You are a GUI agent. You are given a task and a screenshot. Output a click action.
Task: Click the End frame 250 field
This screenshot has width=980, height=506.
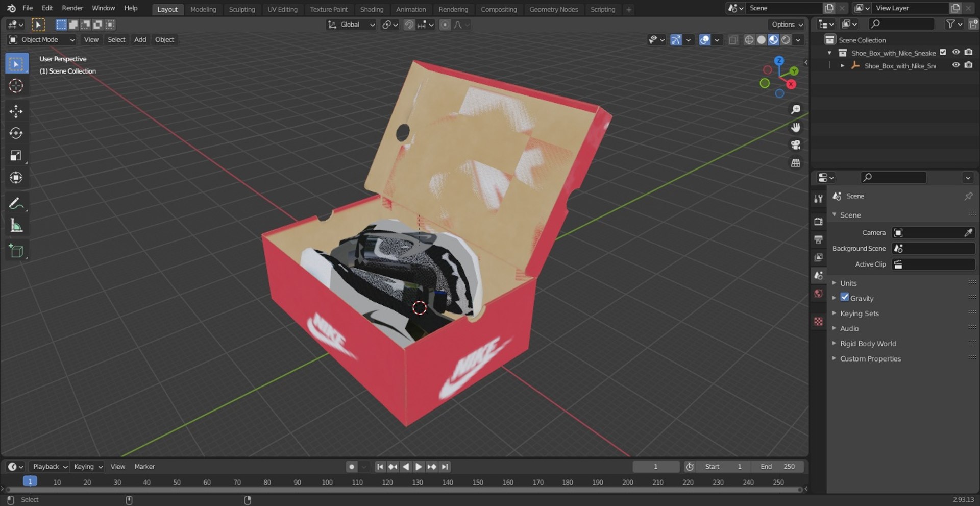[x=778, y=467]
